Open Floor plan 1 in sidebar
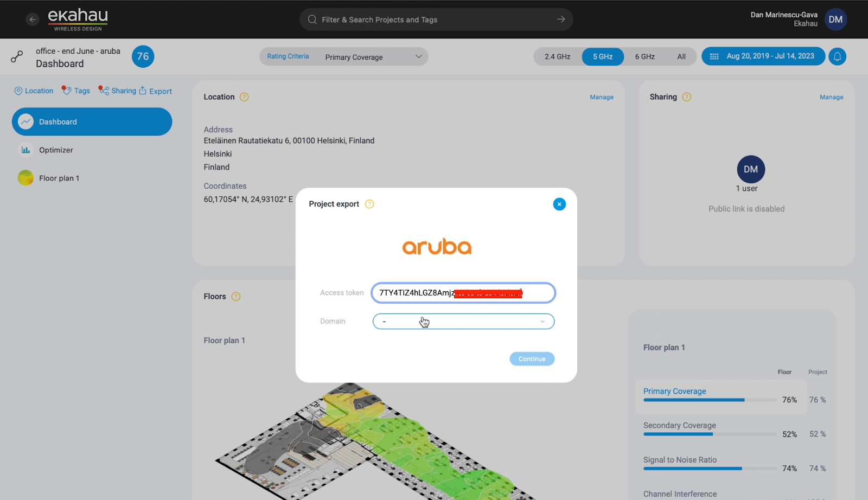 click(92, 178)
